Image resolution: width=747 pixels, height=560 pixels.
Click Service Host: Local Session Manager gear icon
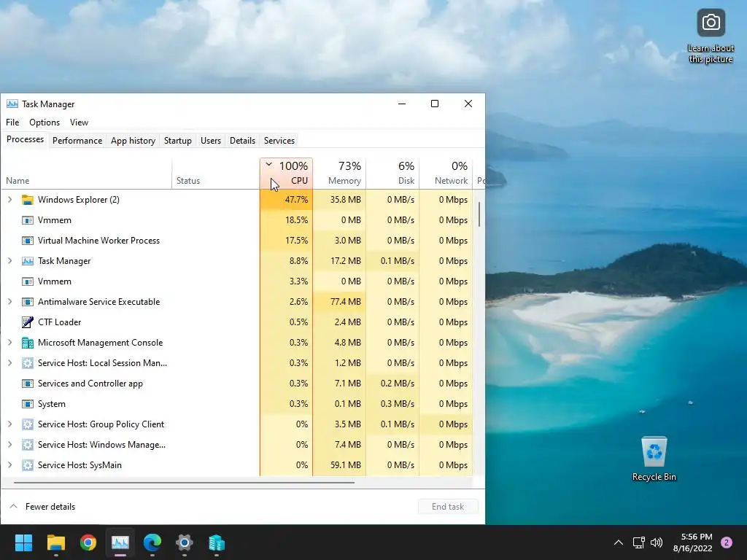(28, 363)
